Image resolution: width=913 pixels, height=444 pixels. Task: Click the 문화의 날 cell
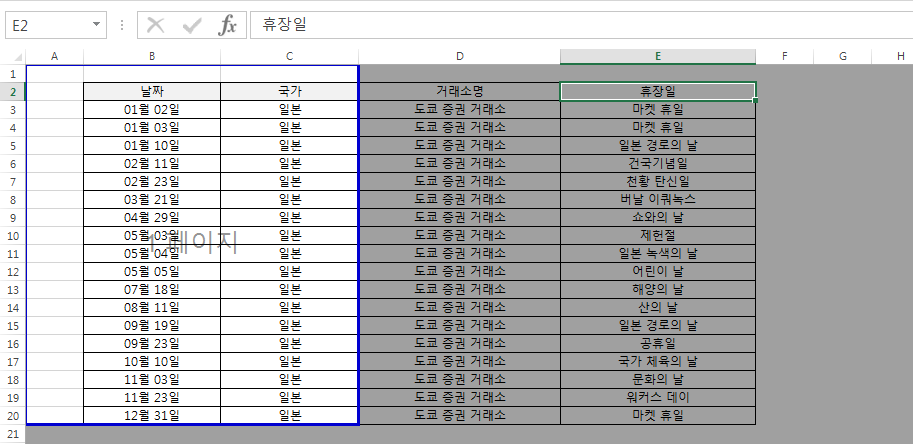tap(658, 379)
